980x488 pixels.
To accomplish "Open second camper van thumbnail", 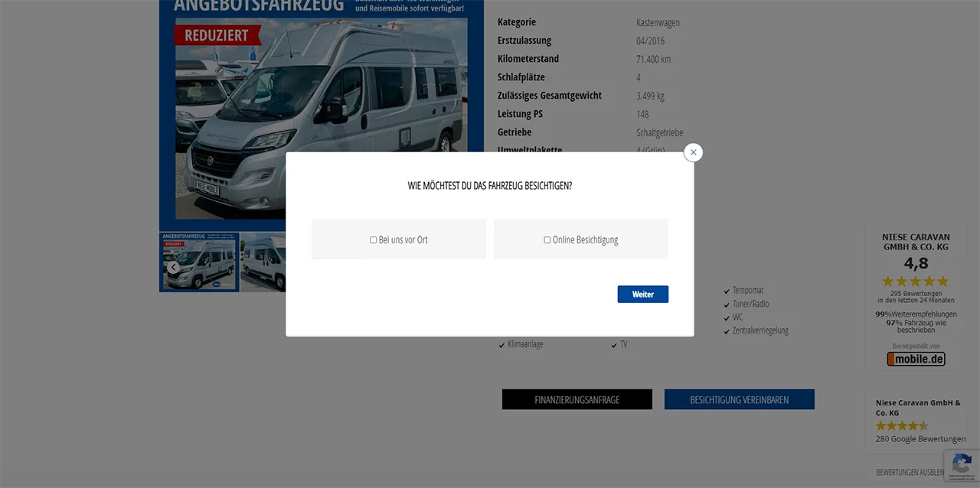I will click(263, 262).
